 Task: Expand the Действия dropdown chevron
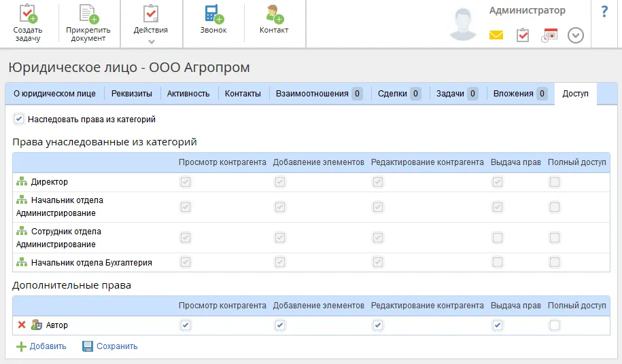pyautogui.click(x=151, y=41)
